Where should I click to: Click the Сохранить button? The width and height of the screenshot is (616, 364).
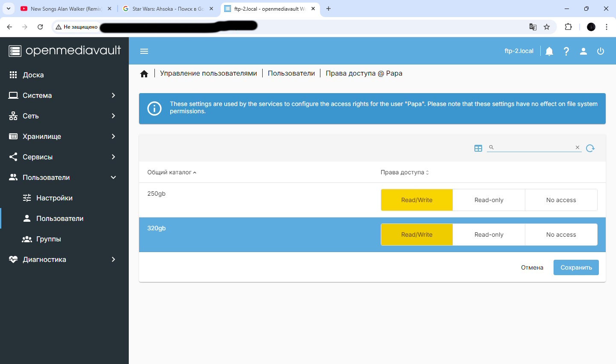[x=576, y=267]
